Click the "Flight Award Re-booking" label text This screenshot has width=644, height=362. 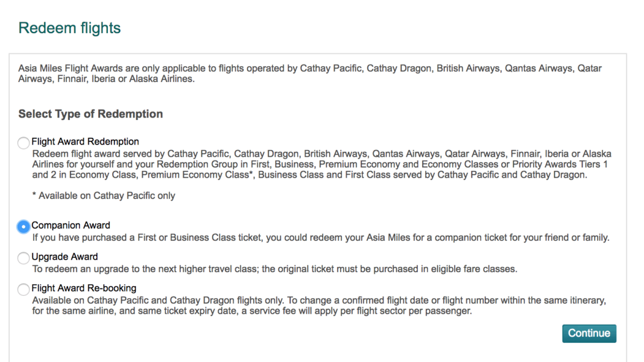[84, 288]
